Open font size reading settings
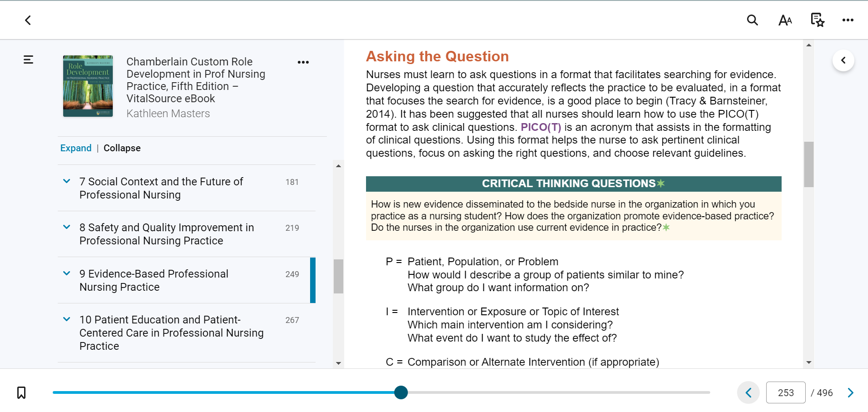This screenshot has height=412, width=868. point(785,20)
